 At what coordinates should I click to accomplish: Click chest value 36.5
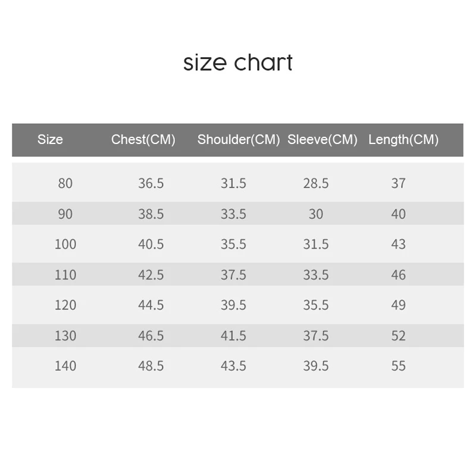tap(151, 183)
